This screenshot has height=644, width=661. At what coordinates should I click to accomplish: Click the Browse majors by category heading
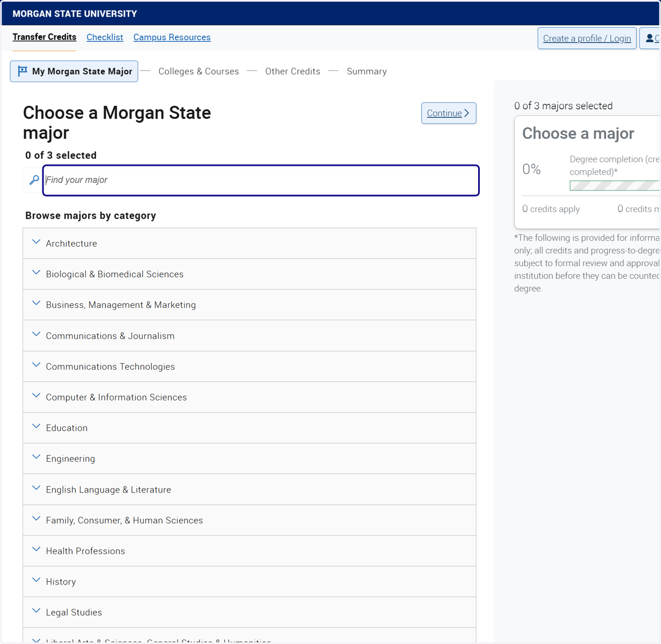click(x=91, y=215)
